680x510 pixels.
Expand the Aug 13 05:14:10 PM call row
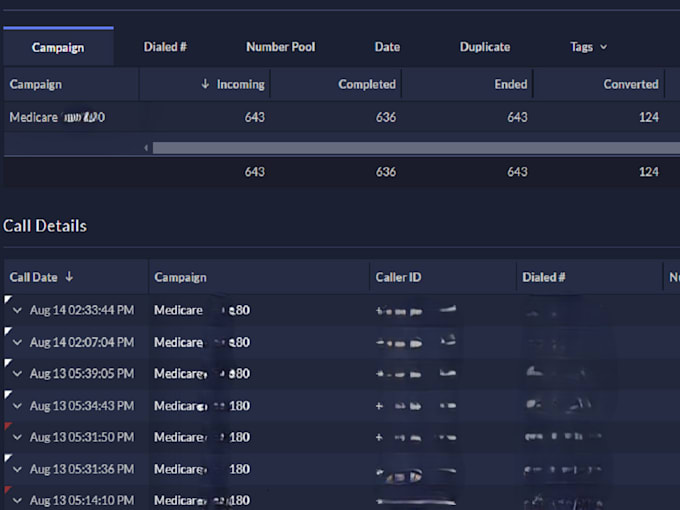pos(17,500)
